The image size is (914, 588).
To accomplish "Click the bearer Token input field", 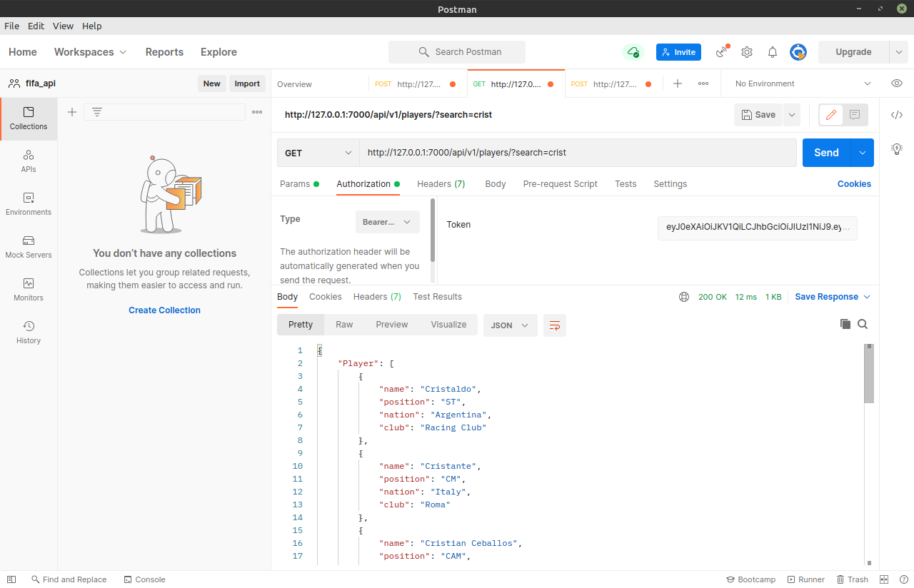I will point(758,228).
